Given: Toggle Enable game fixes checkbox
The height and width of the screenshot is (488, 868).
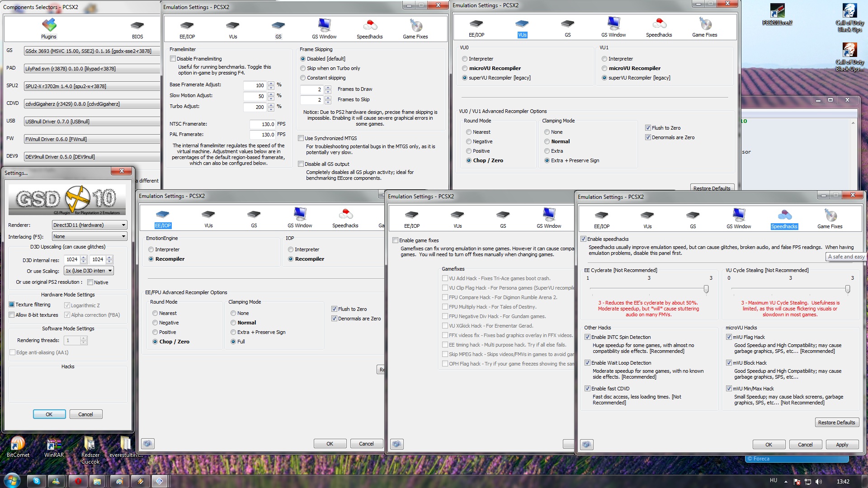Looking at the screenshot, I should (396, 240).
